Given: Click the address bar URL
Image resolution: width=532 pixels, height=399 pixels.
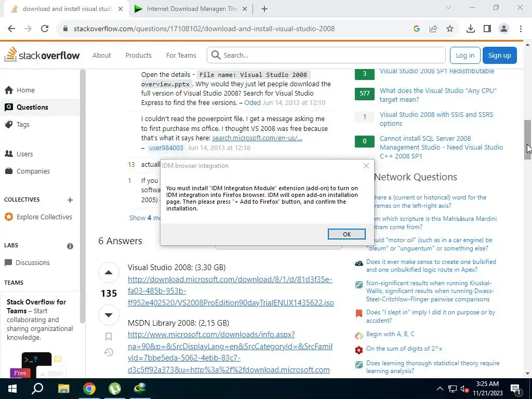Looking at the screenshot, I should (x=204, y=29).
